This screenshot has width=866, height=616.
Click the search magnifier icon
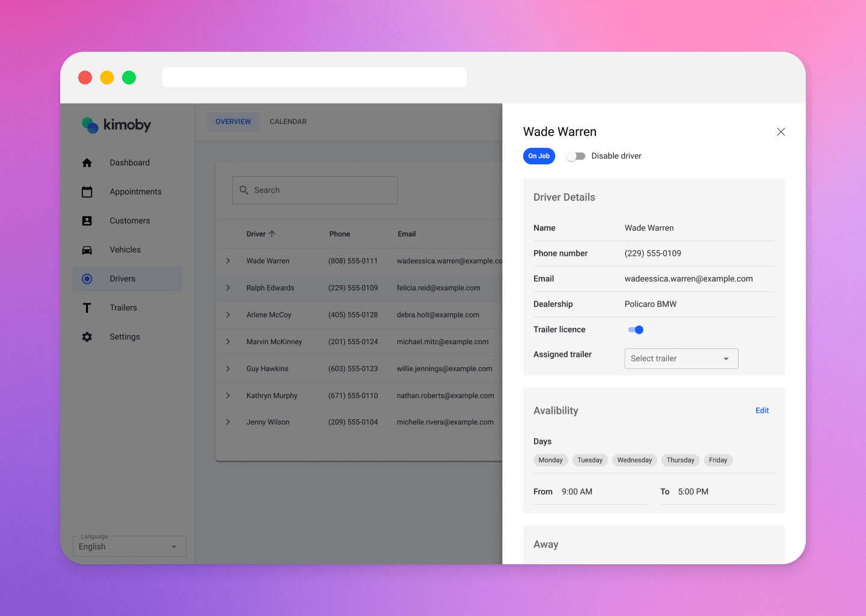[x=244, y=189]
